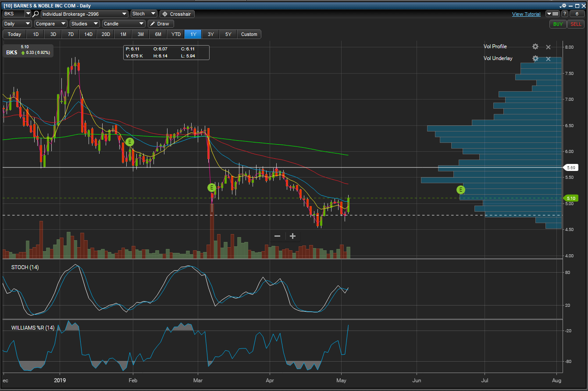Open the BKS symbol dropdown arrow

(28, 14)
